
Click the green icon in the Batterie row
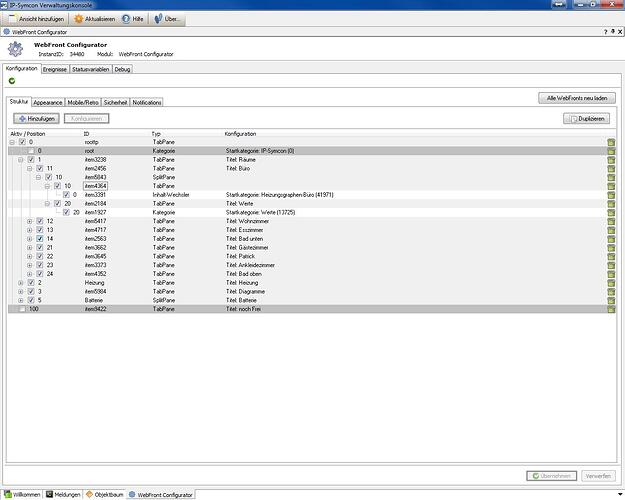click(611, 300)
